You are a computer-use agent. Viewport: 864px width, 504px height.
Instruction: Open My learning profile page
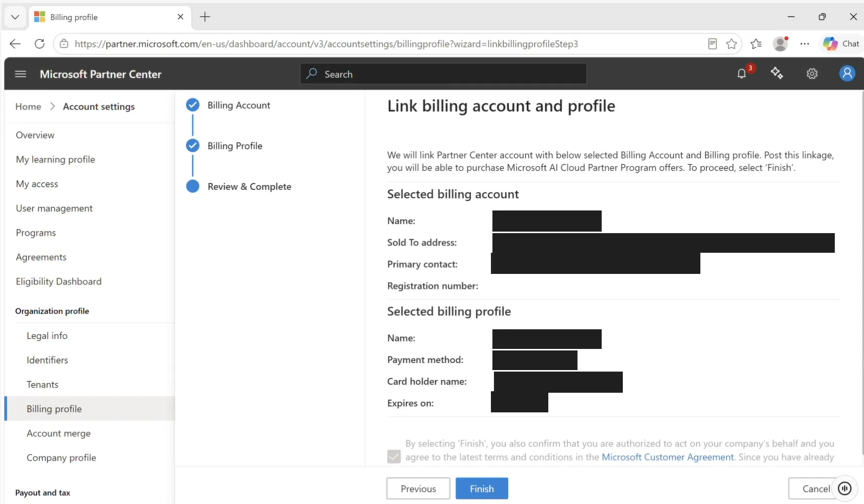[55, 160]
